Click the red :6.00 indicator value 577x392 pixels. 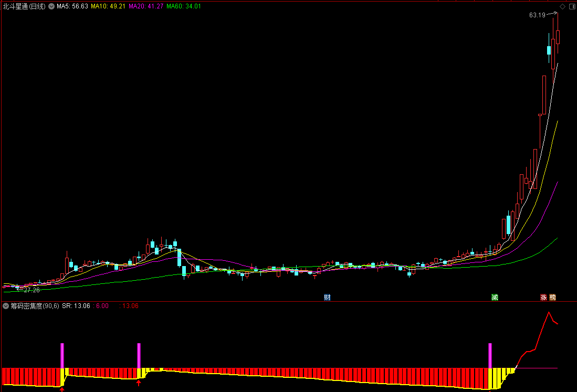click(x=101, y=306)
